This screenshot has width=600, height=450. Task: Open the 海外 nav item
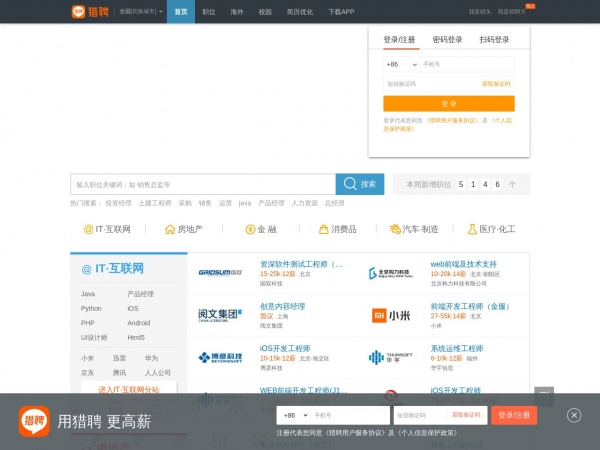(x=237, y=12)
